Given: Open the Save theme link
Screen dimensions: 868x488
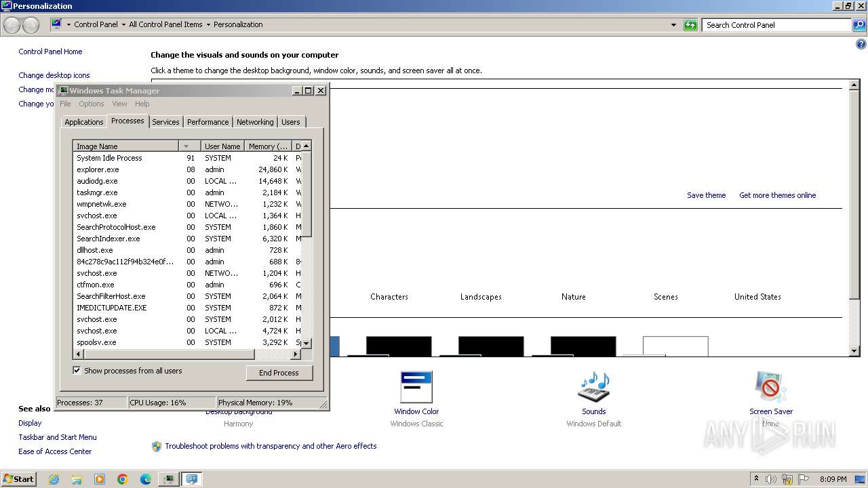Looking at the screenshot, I should click(x=706, y=195).
